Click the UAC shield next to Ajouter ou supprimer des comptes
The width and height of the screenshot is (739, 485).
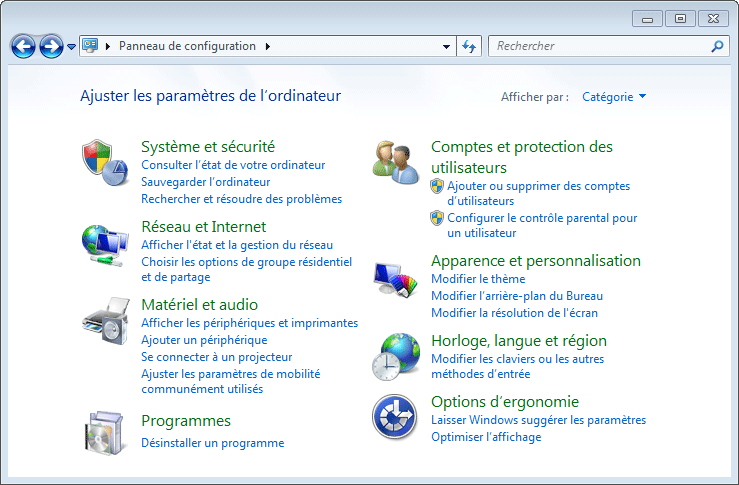(x=437, y=186)
